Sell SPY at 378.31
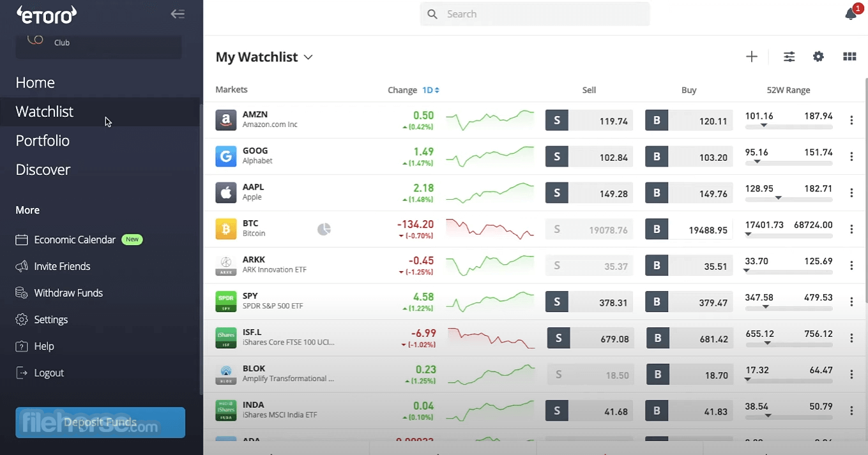The image size is (868, 455). [x=589, y=302]
